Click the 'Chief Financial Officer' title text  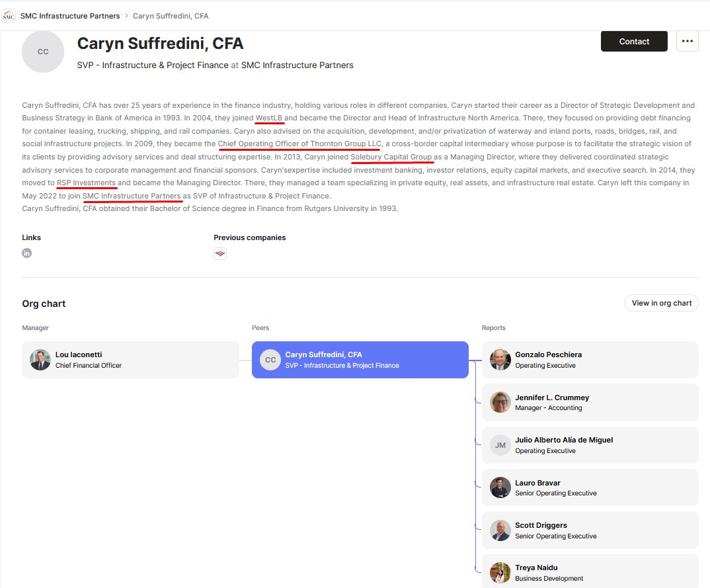click(89, 365)
